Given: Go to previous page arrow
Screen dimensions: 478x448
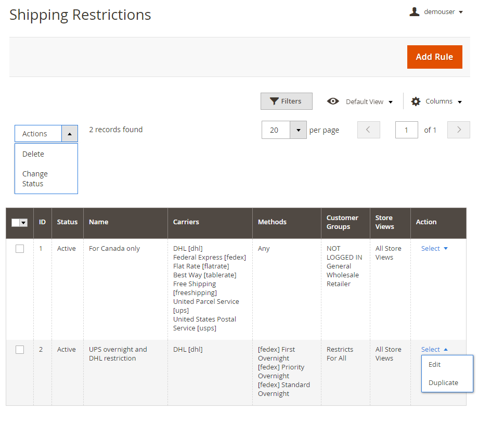Looking at the screenshot, I should coord(368,130).
